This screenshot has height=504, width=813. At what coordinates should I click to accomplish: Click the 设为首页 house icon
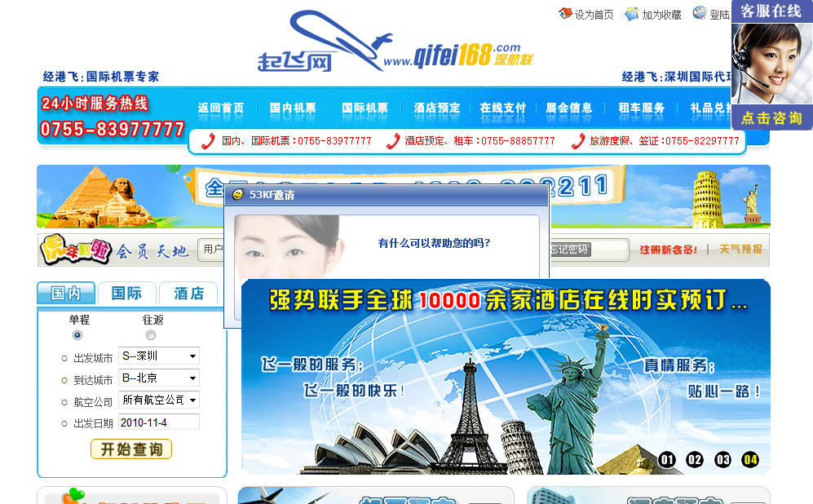pos(565,14)
